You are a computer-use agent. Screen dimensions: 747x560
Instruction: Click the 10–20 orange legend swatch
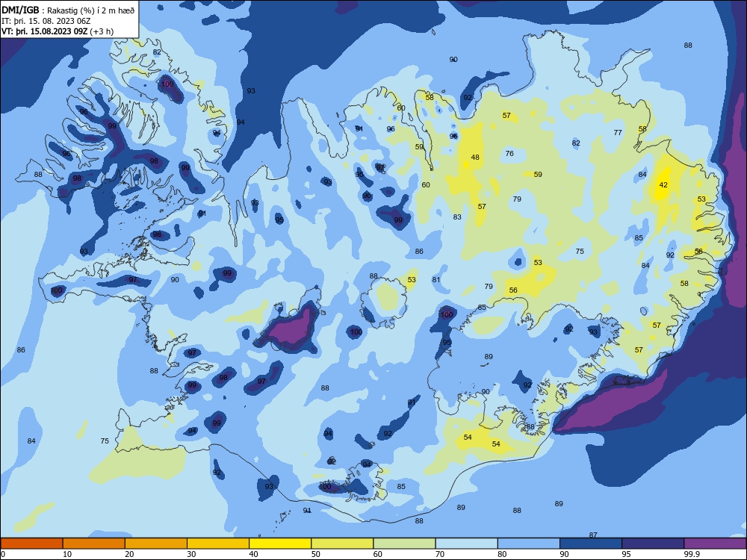pyautogui.click(x=94, y=544)
